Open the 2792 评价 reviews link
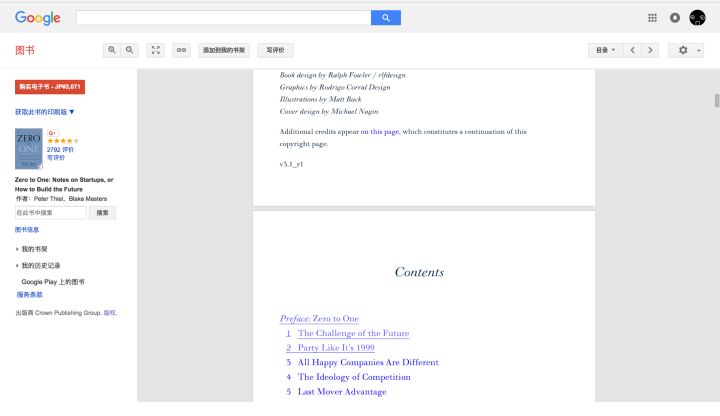The image size is (720, 416). 60,150
